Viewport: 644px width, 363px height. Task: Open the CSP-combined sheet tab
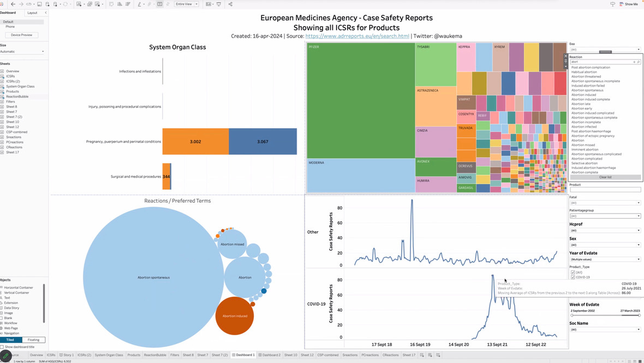tap(328, 355)
